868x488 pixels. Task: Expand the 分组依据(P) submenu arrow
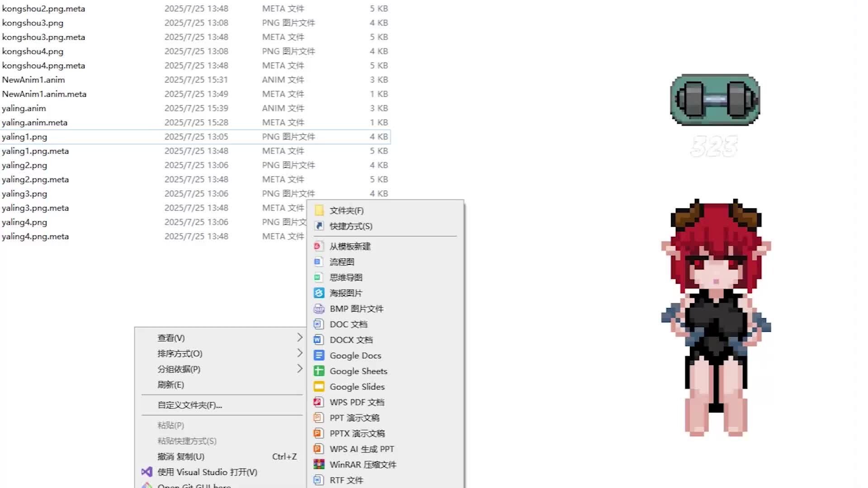pyautogui.click(x=299, y=369)
